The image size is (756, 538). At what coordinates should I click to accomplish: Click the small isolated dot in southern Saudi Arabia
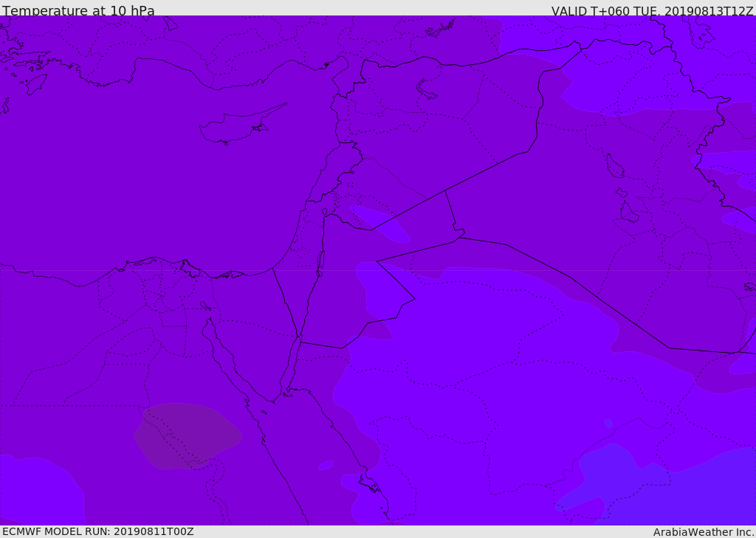pyautogui.click(x=608, y=424)
